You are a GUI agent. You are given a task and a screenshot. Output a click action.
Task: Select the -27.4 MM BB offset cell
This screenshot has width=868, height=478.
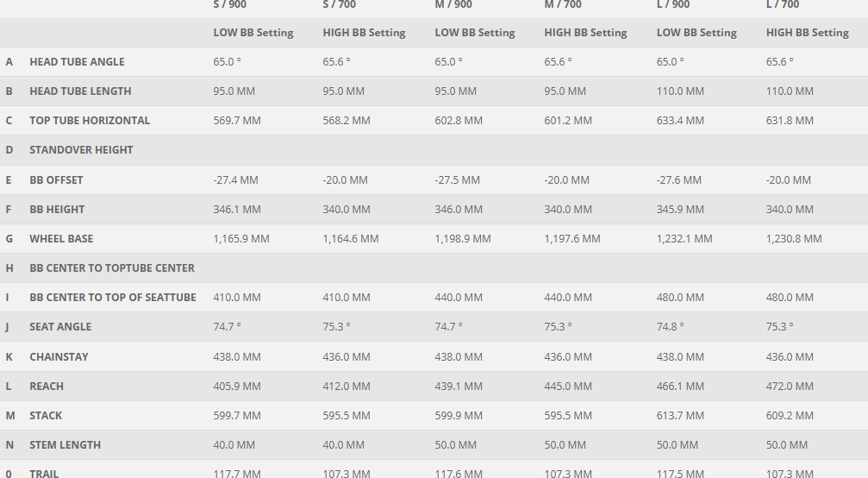click(235, 180)
